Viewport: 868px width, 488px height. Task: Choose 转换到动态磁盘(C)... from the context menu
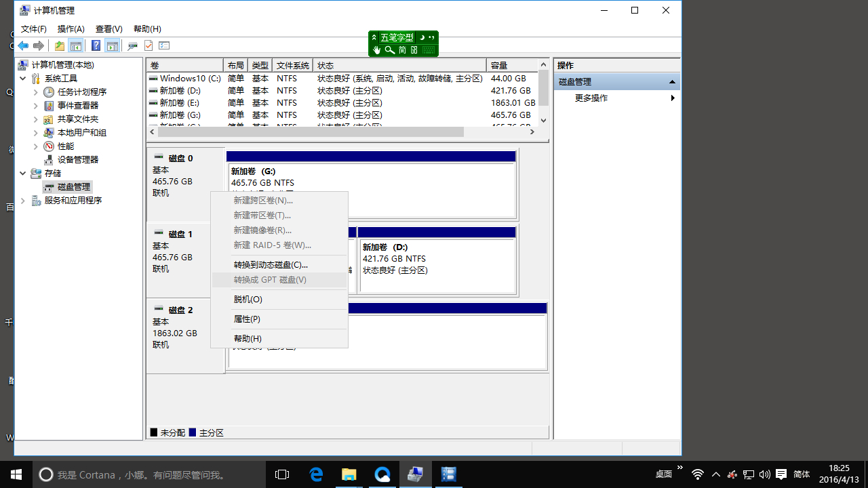(279, 265)
